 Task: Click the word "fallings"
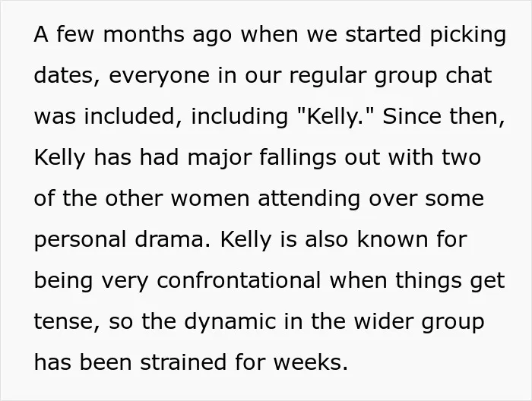pyautogui.click(x=298, y=158)
